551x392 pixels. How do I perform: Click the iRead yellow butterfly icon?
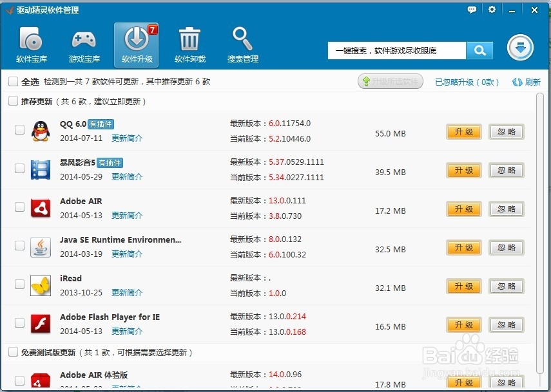pos(41,285)
